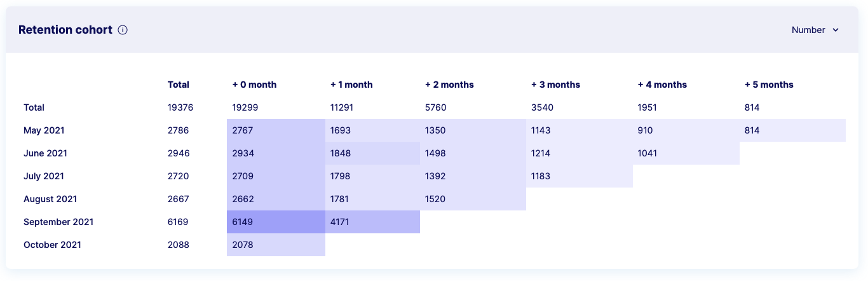Click the Total column header
Viewport: 868px width, 281px height.
(179, 85)
